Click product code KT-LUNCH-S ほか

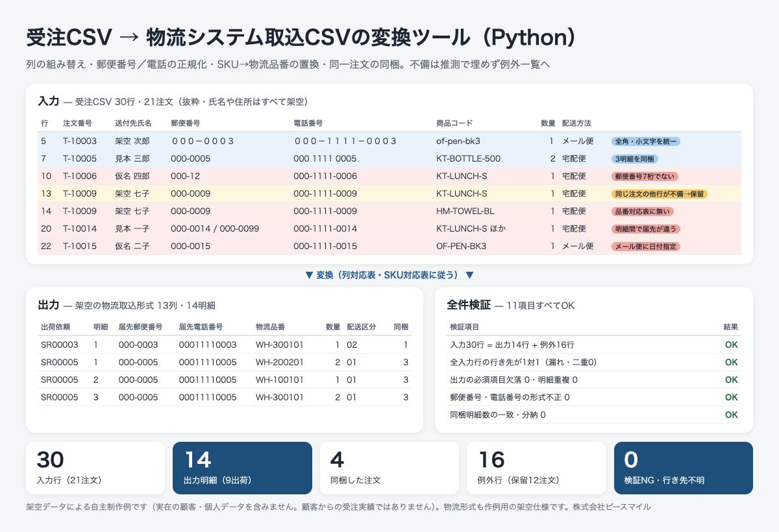[471, 228]
